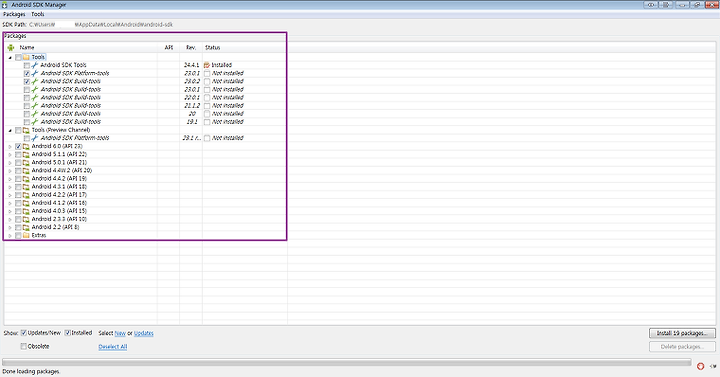This screenshot has width=720, height=377.
Task: Click wrench icon of Platform-tools rev 23.0.1
Action: click(x=34, y=73)
